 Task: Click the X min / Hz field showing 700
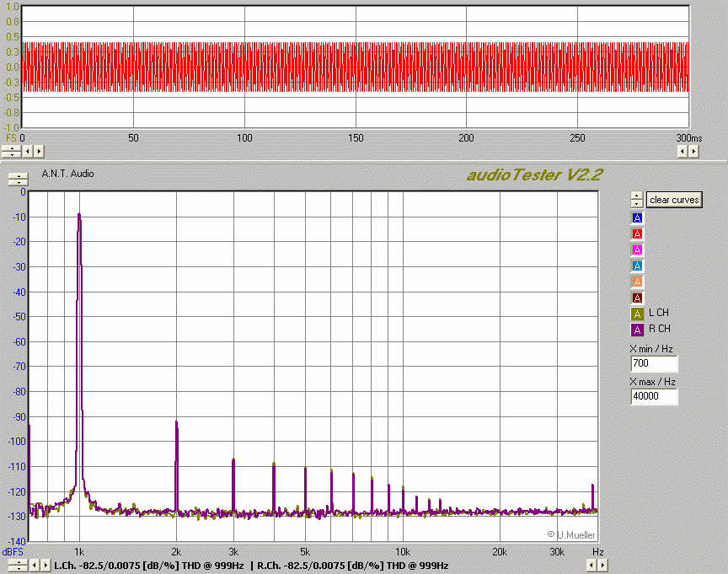(654, 363)
